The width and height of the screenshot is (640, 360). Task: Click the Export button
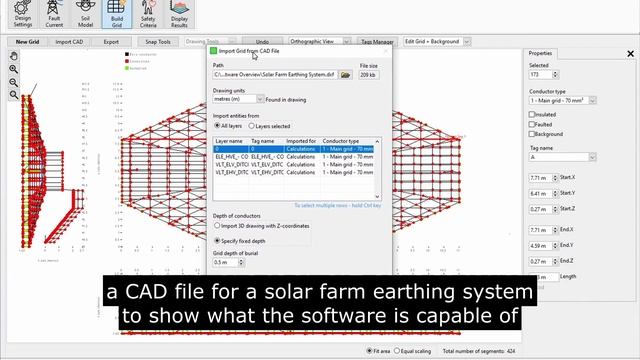tap(111, 42)
